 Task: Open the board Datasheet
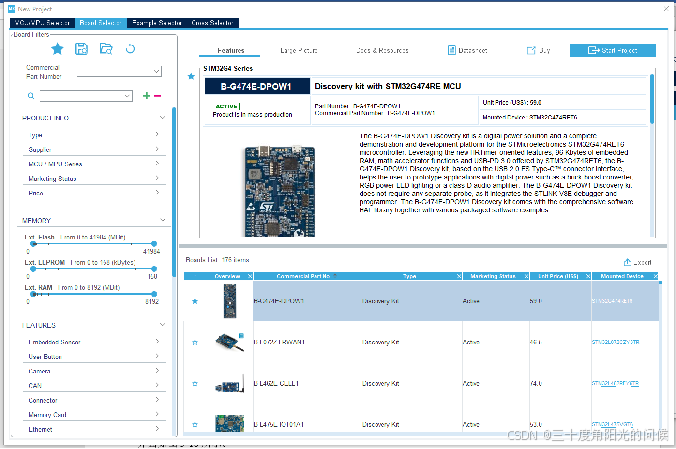(468, 50)
